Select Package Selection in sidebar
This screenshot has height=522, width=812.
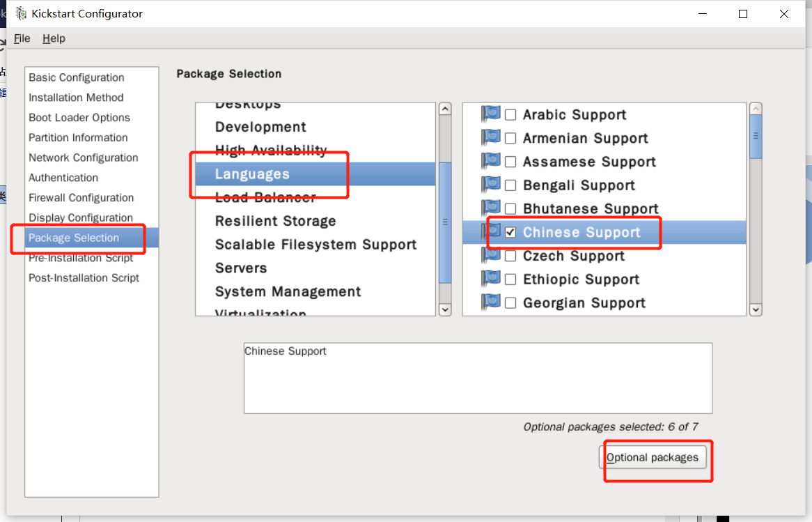pos(92,238)
